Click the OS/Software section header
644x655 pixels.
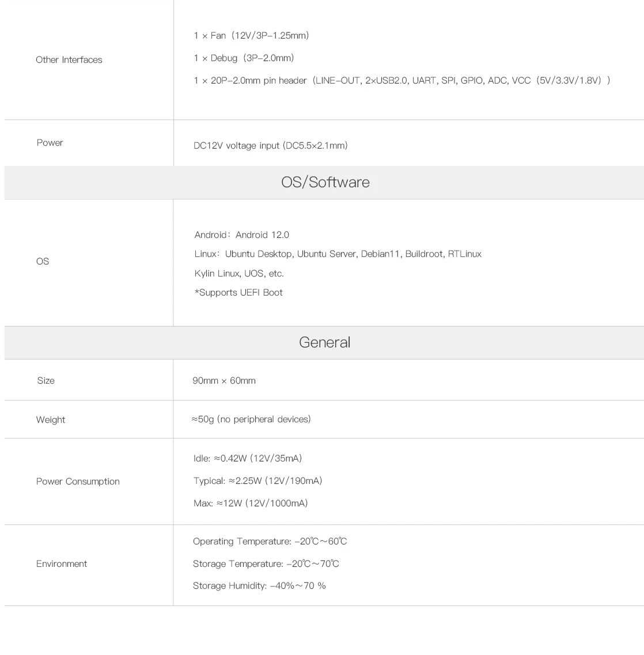coord(325,183)
